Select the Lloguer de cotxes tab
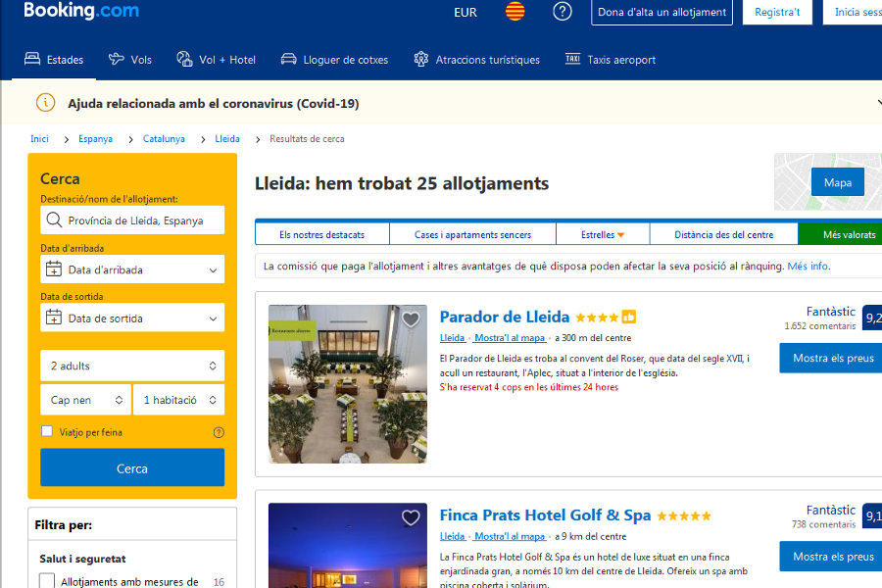882x588 pixels. pyautogui.click(x=335, y=60)
